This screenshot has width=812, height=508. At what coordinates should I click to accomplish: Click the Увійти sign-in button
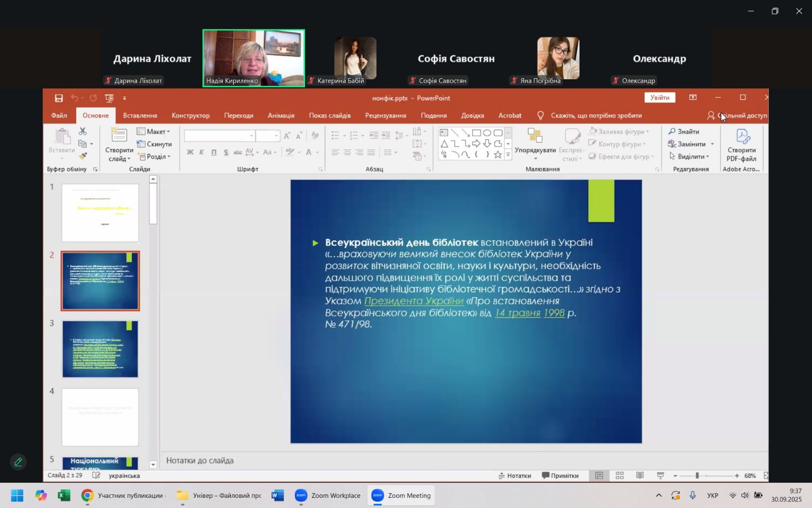(660, 98)
